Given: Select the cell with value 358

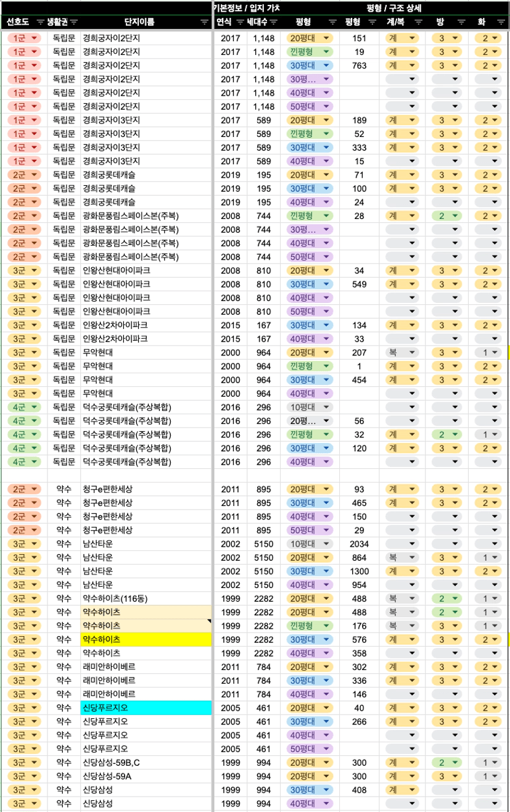Looking at the screenshot, I should 359,653.
